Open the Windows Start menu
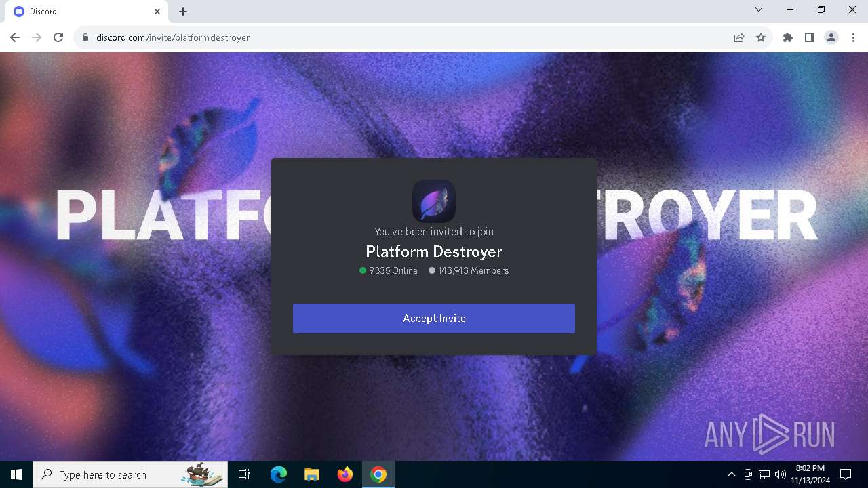868x488 pixels. pyautogui.click(x=16, y=474)
